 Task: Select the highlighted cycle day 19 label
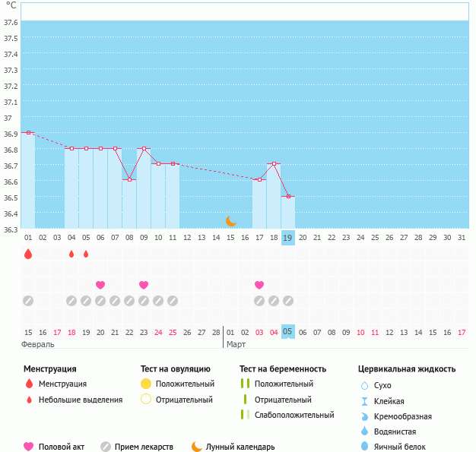[288, 238]
